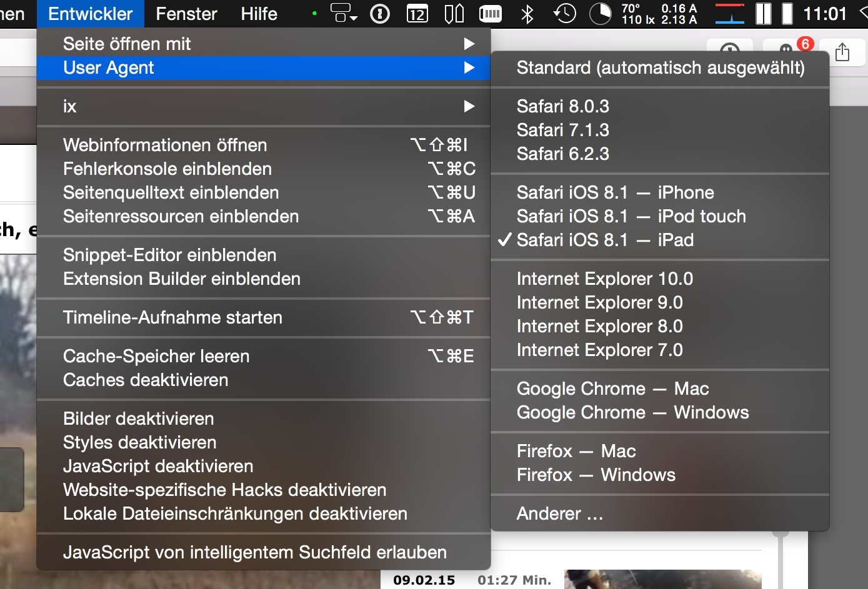The width and height of the screenshot is (868, 589).
Task: Choose Standard (automatisch ausgewählt) user agent
Action: click(x=660, y=67)
